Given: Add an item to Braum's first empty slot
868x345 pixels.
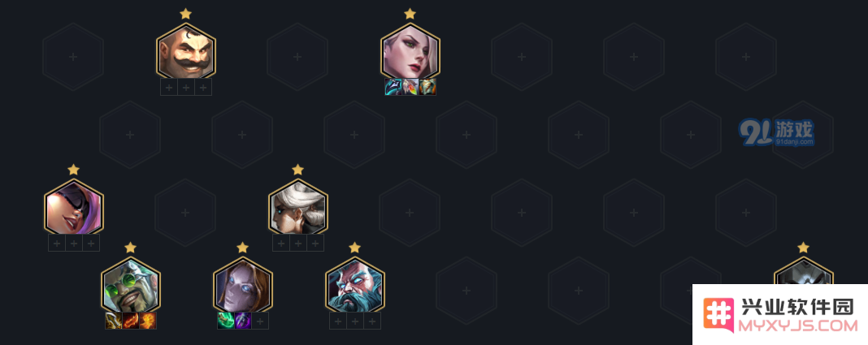Looking at the screenshot, I should coord(169,87).
